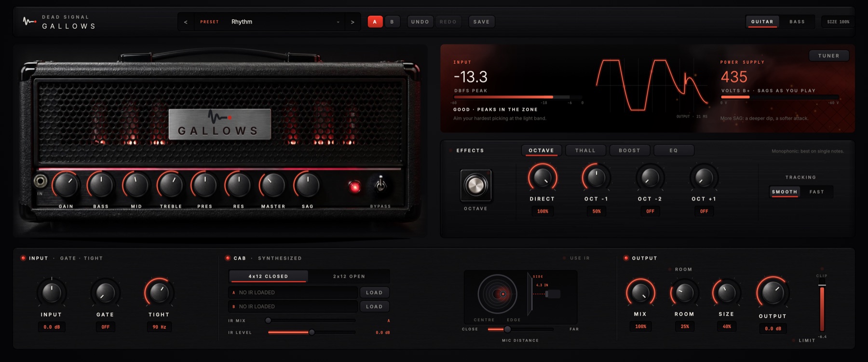Switch to the B comparison slot

[392, 22]
